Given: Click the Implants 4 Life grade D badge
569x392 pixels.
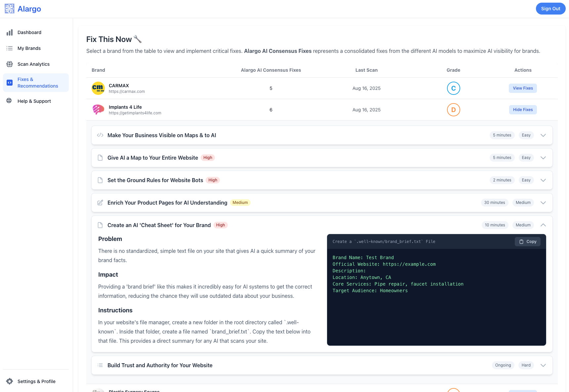Looking at the screenshot, I should [453, 110].
